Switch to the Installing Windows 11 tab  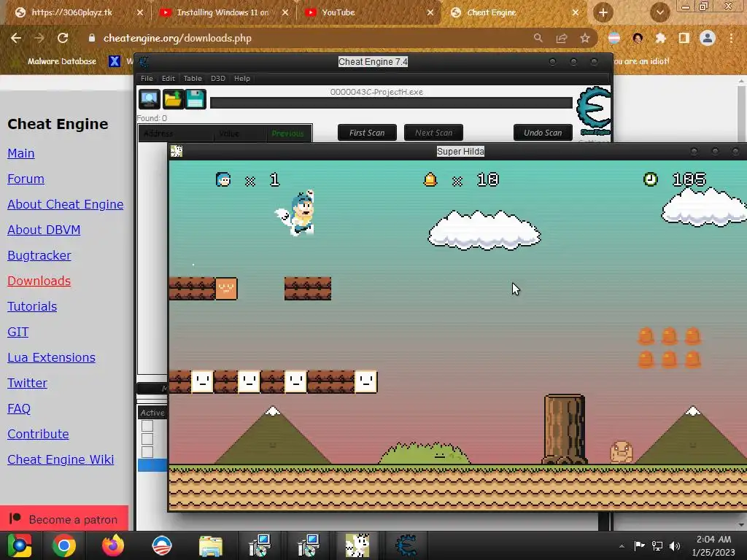pyautogui.click(x=222, y=12)
